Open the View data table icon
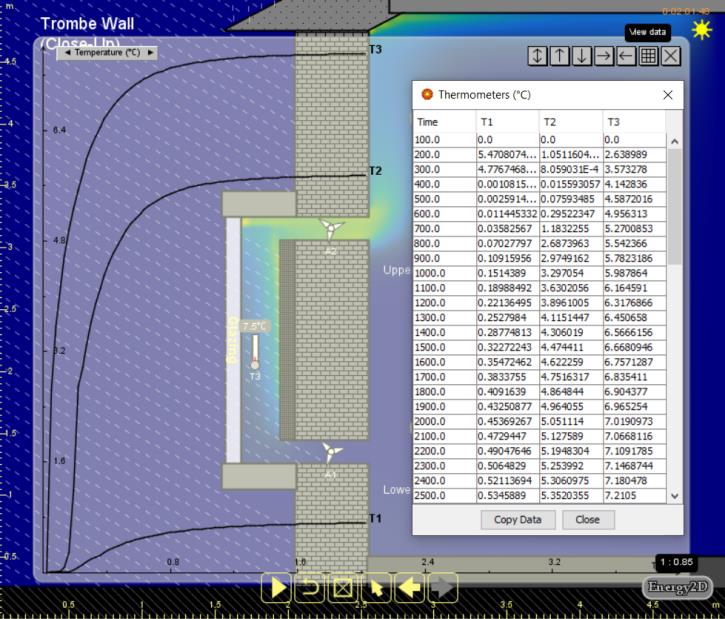This screenshot has height=619, width=725. 648,57
